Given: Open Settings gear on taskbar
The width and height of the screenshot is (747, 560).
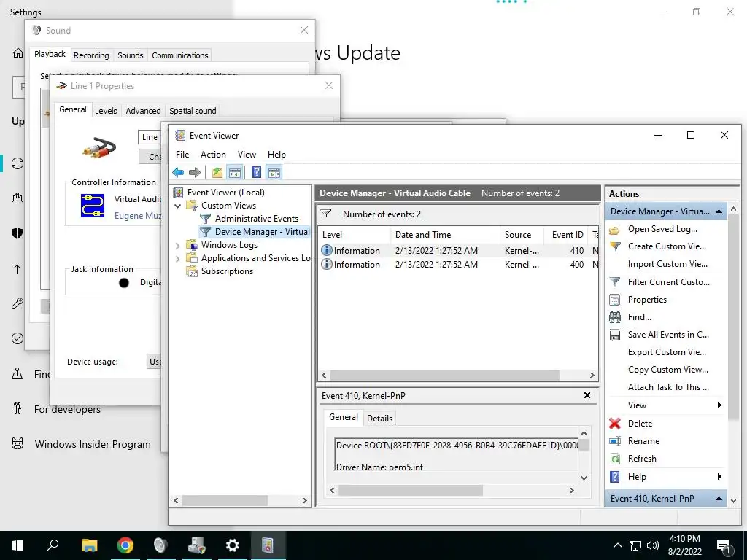Looking at the screenshot, I should [233, 545].
